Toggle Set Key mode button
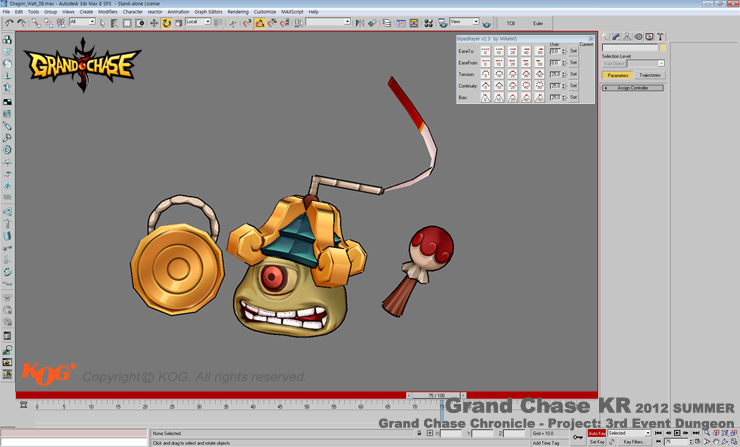The image size is (740, 447). [x=596, y=441]
